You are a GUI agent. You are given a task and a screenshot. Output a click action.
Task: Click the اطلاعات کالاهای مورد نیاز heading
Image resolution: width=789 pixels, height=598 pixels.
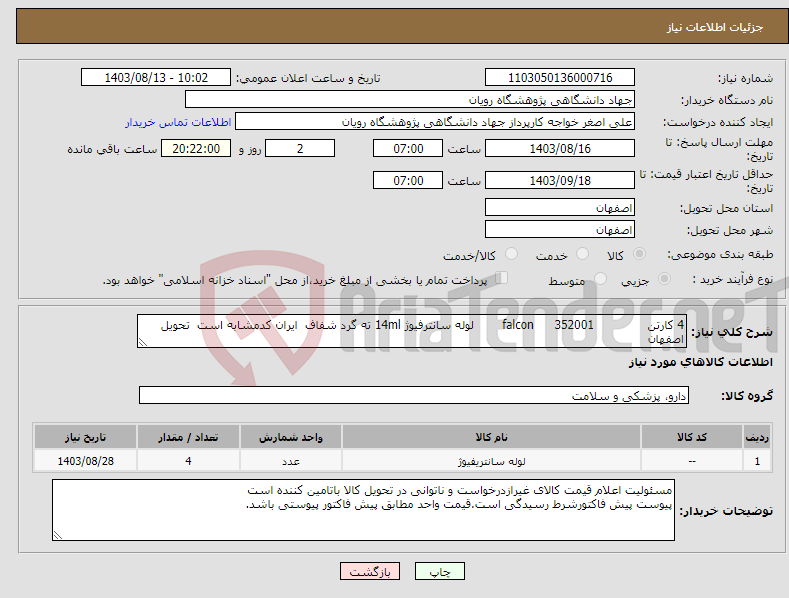click(700, 362)
